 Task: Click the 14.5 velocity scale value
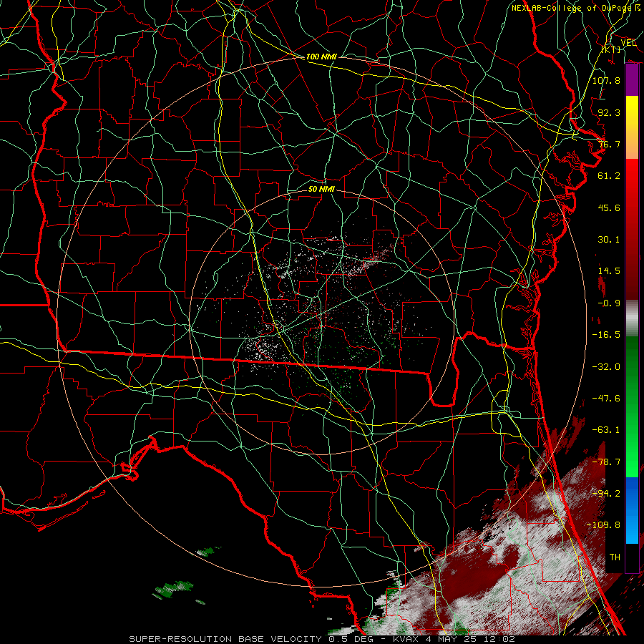pos(609,271)
